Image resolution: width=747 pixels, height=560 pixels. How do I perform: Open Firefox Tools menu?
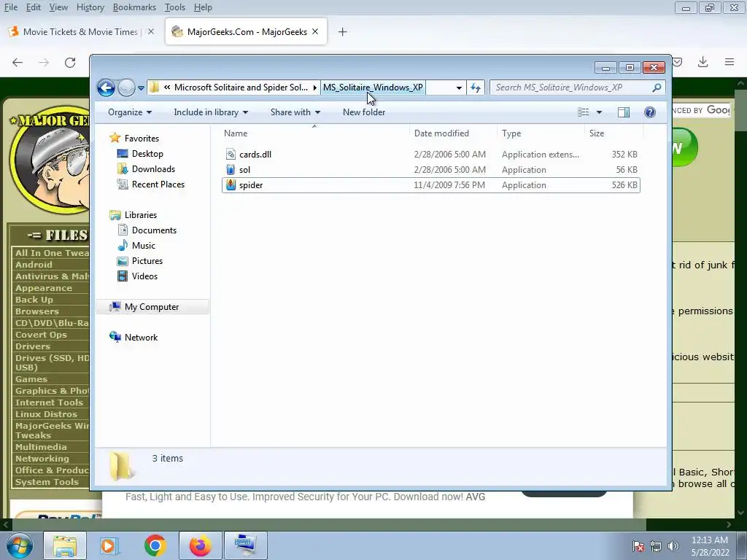click(175, 7)
